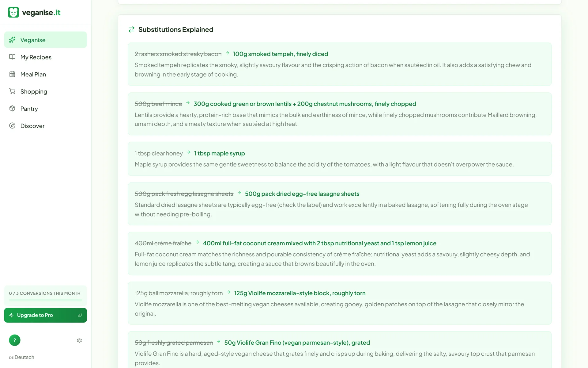This screenshot has width=588, height=368.
Task: Select the Discover menu item
Action: tap(45, 126)
